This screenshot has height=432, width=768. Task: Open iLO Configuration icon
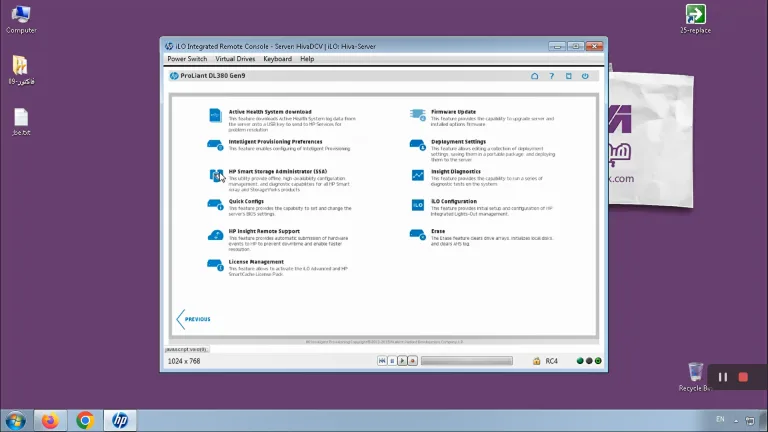point(417,205)
